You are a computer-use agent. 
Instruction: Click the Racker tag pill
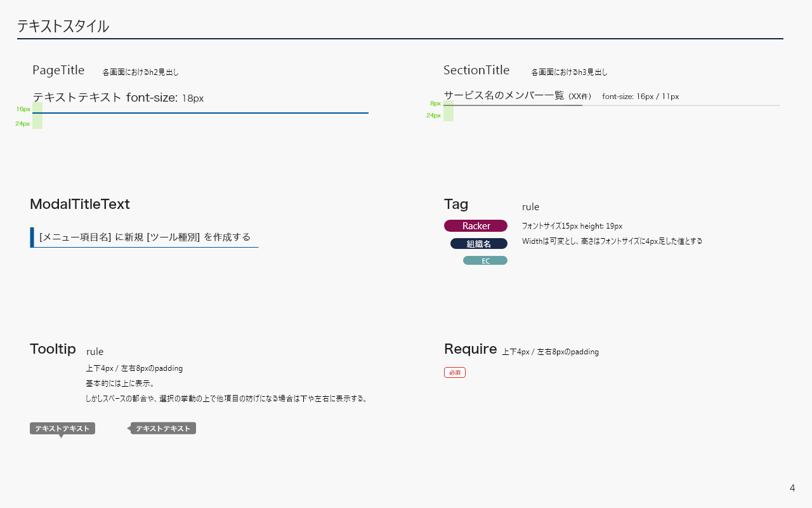click(476, 226)
